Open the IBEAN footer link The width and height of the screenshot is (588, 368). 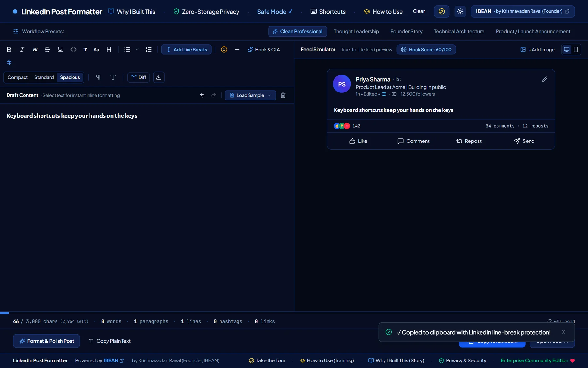click(x=114, y=360)
